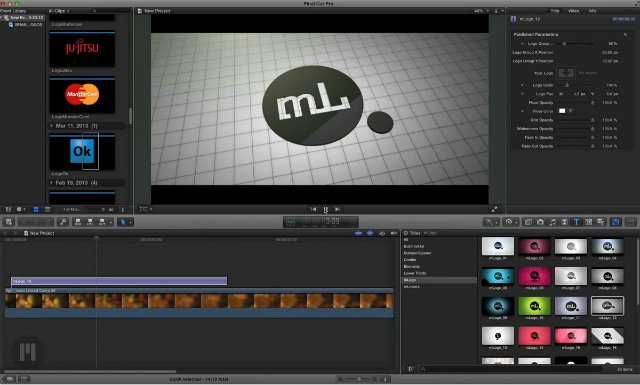The height and width of the screenshot is (385, 640).
Task: Select the MasterCard logo clip thumbnail
Action: pyautogui.click(x=82, y=94)
